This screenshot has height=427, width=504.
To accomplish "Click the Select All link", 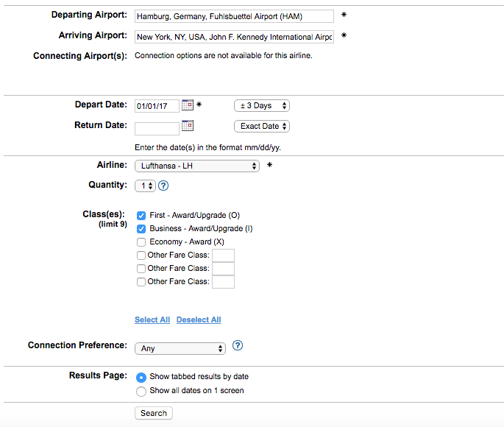I will (x=152, y=320).
